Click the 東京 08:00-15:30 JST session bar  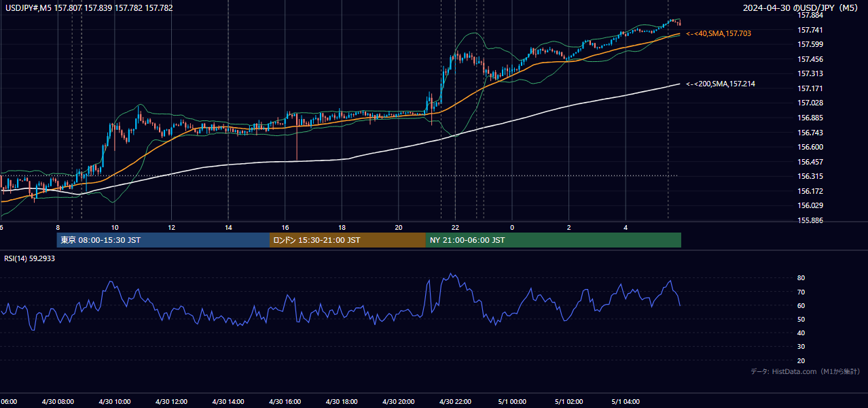tap(163, 240)
